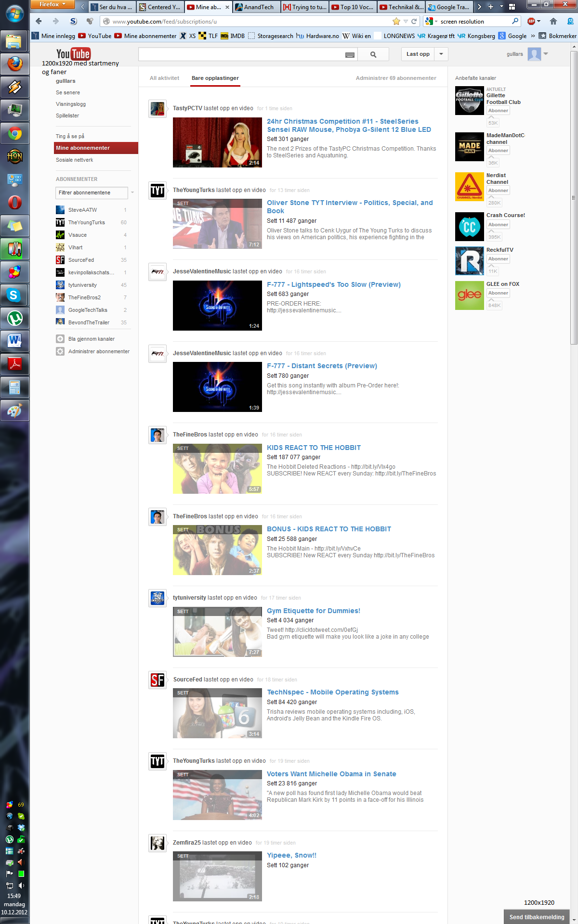Open the on-screen keyboard icon in search box
Viewport: 578px width, 924px height.
[350, 55]
